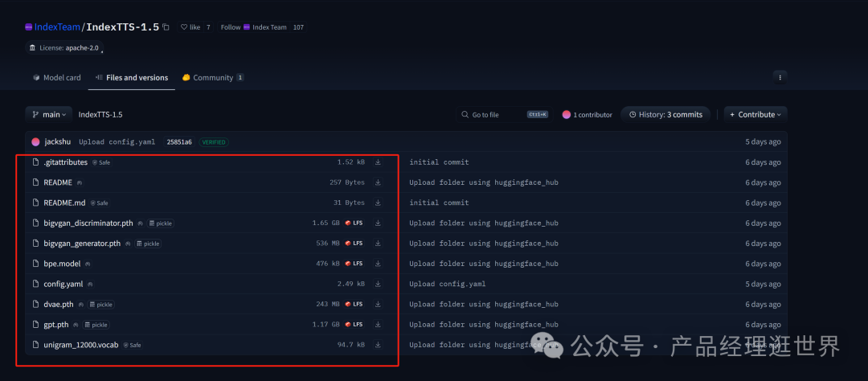
Task: Click scan icon next to README file
Action: point(79,182)
